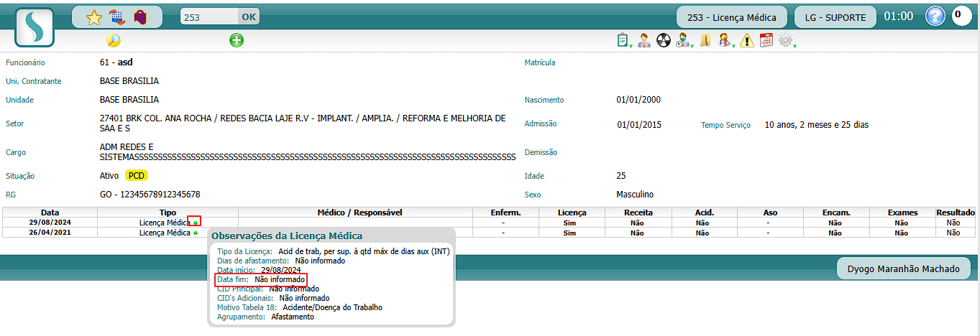
Task: Click the Funcionário label link
Action: coord(26,62)
